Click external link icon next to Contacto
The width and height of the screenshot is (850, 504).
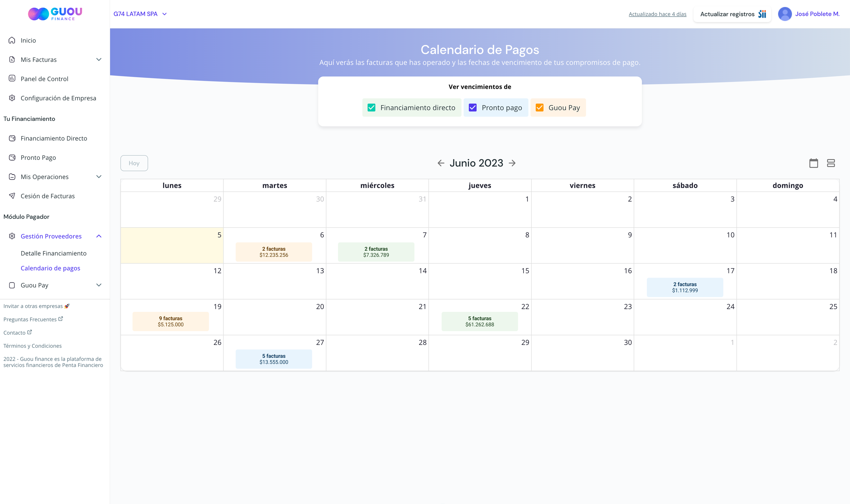(x=30, y=332)
